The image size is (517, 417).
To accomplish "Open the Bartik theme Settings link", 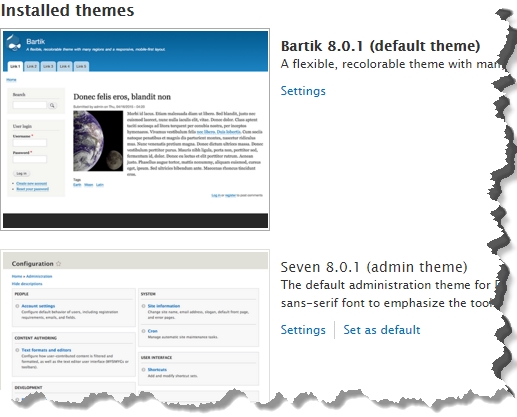I will (x=303, y=91).
